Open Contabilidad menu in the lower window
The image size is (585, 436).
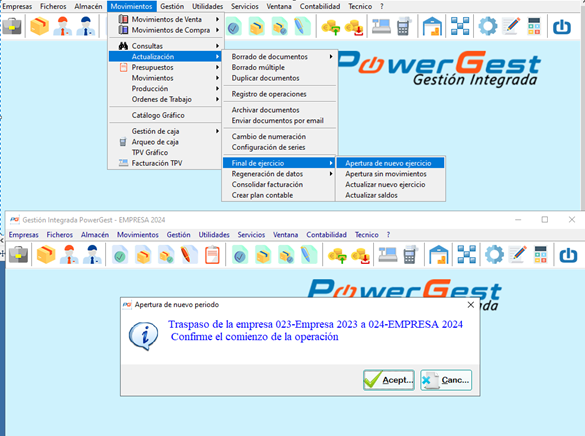(326, 235)
